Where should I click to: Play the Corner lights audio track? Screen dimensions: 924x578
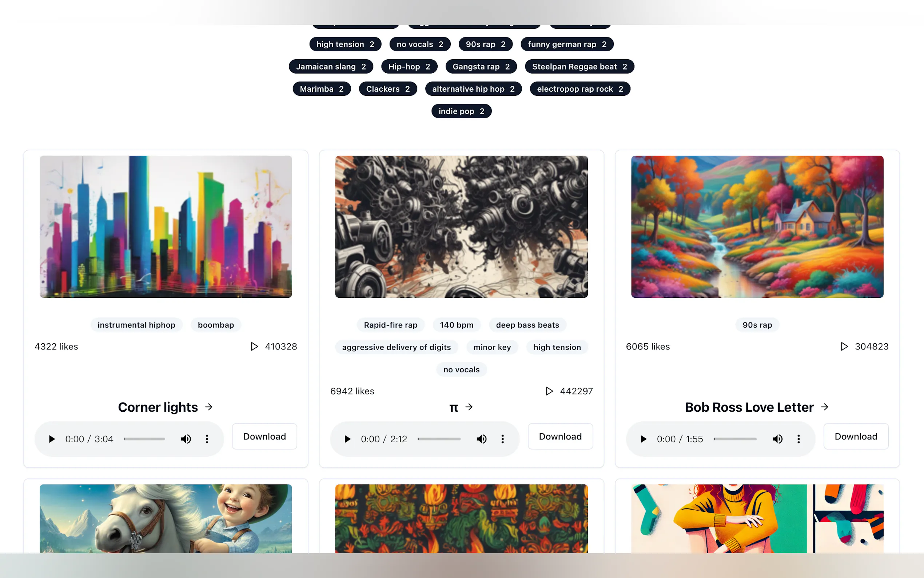click(52, 439)
